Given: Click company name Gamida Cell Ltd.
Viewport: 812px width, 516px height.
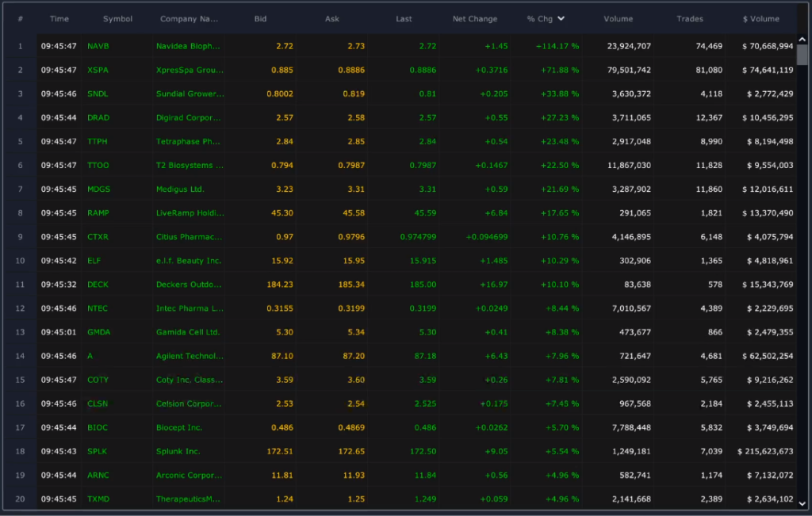Looking at the screenshot, I should point(188,332).
